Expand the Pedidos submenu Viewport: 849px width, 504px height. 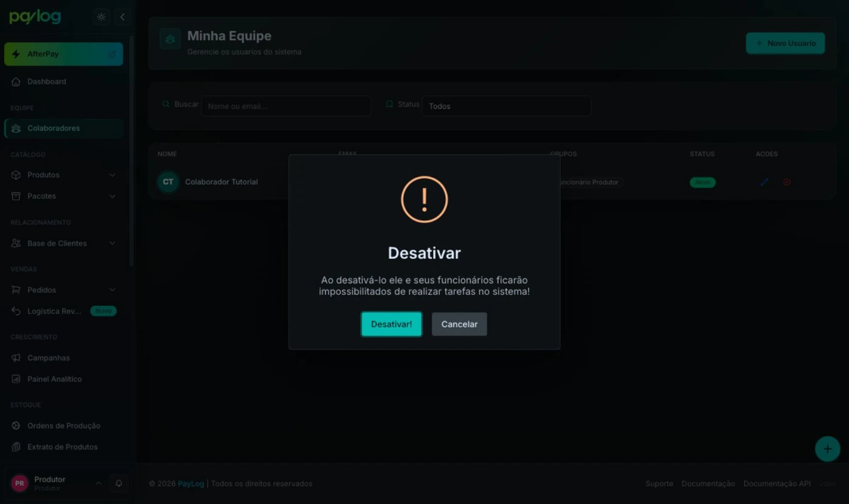point(64,290)
